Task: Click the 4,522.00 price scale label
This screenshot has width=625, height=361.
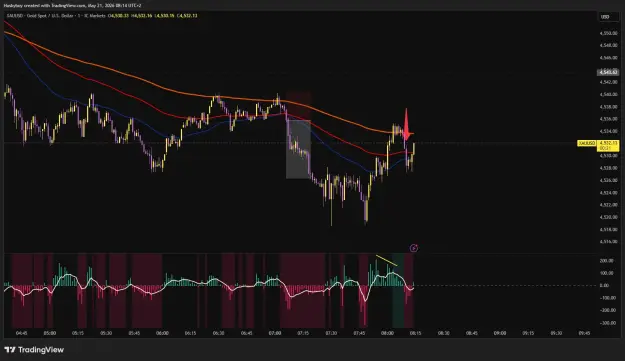Action: coord(608,205)
